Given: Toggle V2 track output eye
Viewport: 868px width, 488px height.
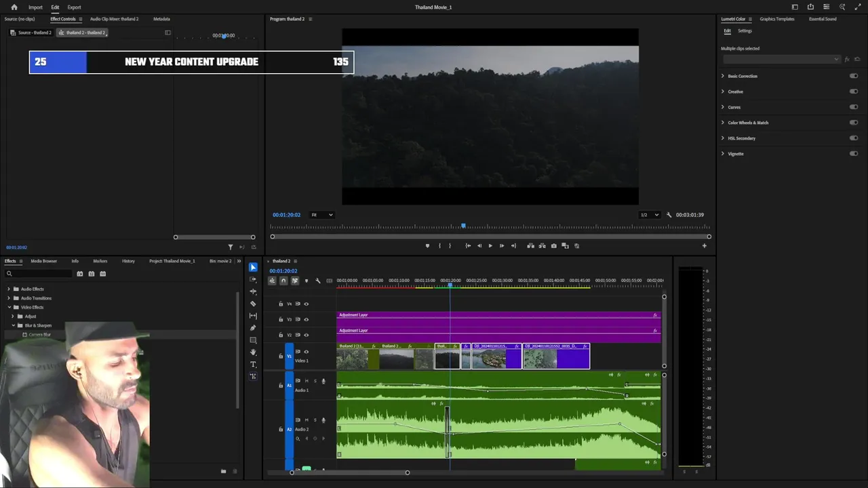Looking at the screenshot, I should tap(306, 335).
